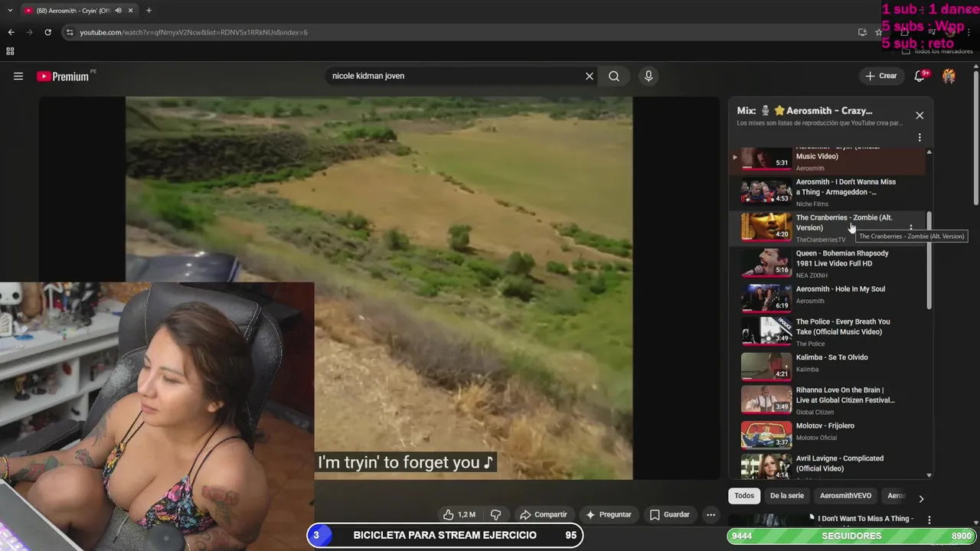Play The Cranberries Zombie Alt. Version
980x551 pixels.
[x=844, y=223]
